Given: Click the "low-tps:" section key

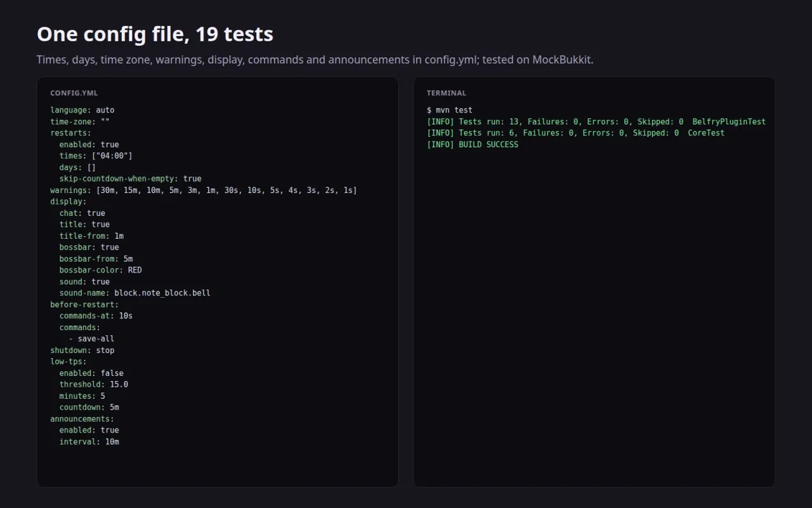Looking at the screenshot, I should (69, 361).
